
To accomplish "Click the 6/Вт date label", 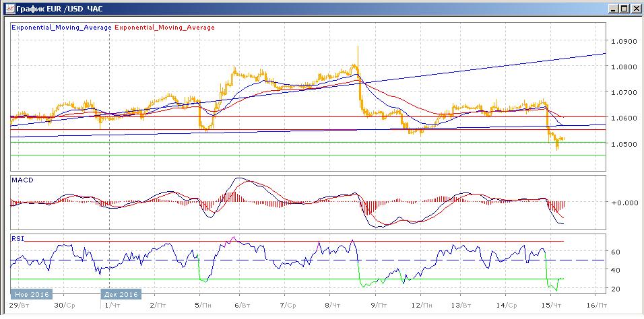I will (241, 306).
